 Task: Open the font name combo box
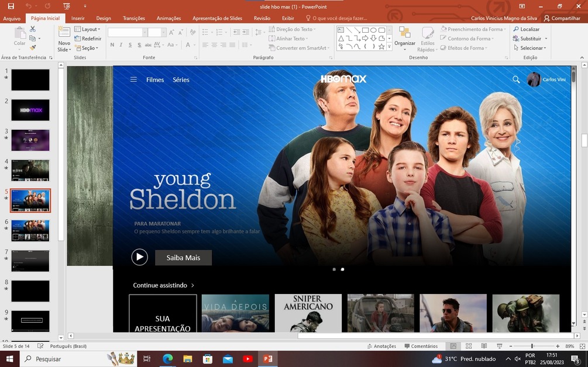pyautogui.click(x=127, y=33)
